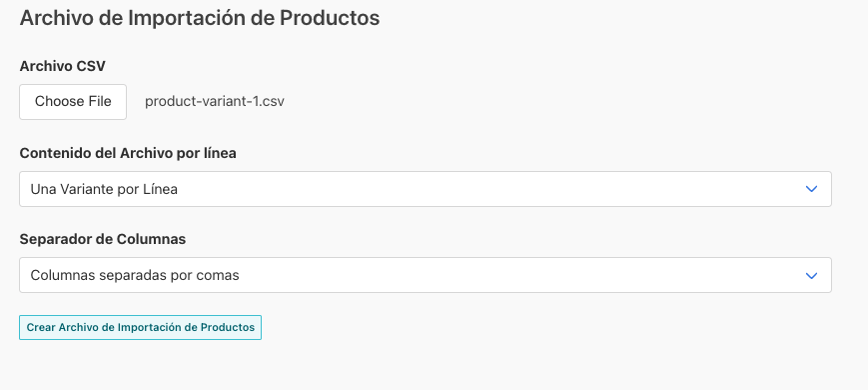Open the Una Variante por Línea dropdown
This screenshot has height=390, width=868.
tap(426, 189)
